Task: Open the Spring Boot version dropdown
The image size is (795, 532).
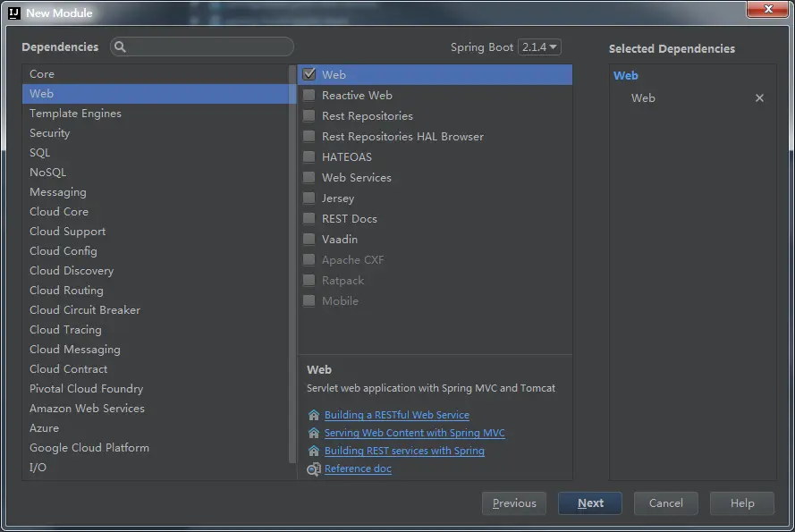Action: coord(539,47)
